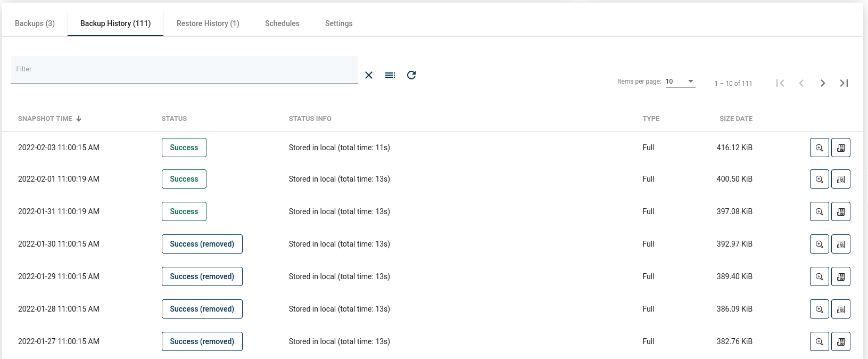
Task: Open the column list options icon
Action: (390, 75)
